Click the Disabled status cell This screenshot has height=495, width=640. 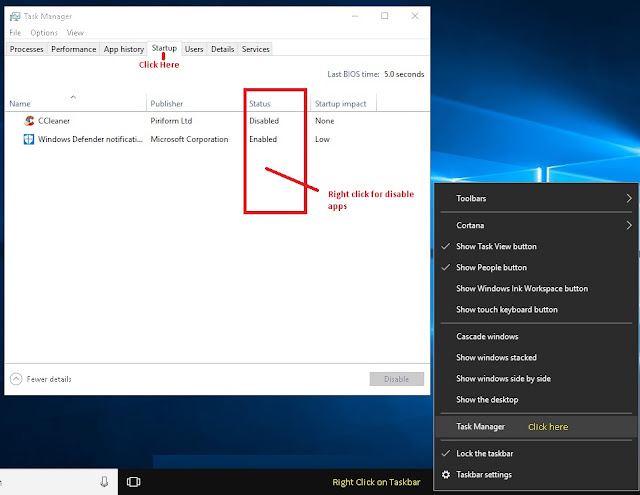(264, 121)
